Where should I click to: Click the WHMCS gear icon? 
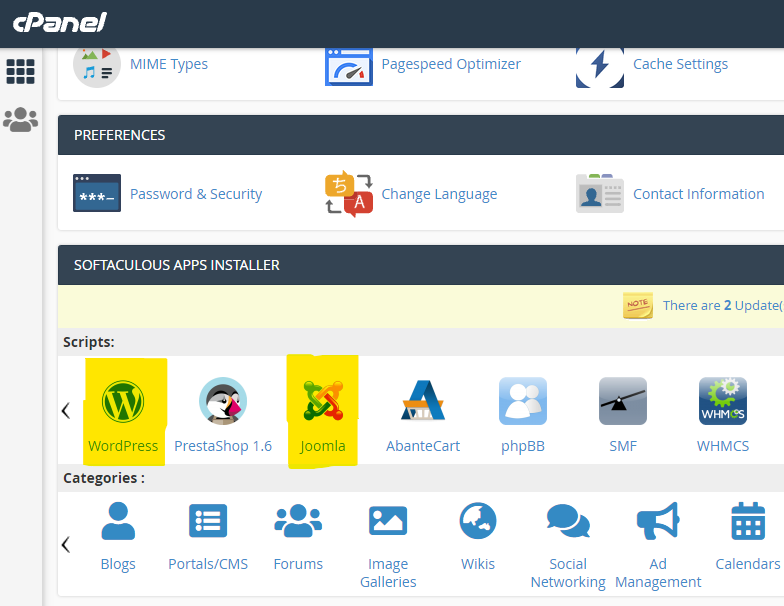[723, 401]
